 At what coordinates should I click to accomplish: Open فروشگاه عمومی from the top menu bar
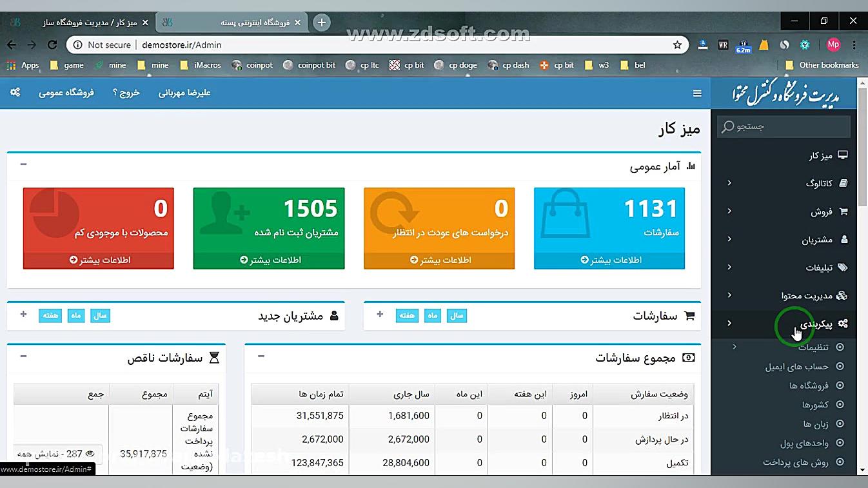click(66, 93)
